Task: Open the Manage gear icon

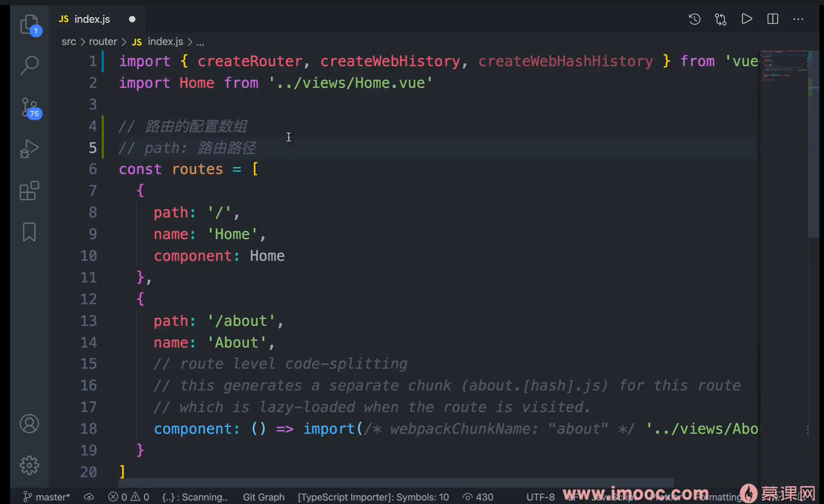Action: coord(29,465)
